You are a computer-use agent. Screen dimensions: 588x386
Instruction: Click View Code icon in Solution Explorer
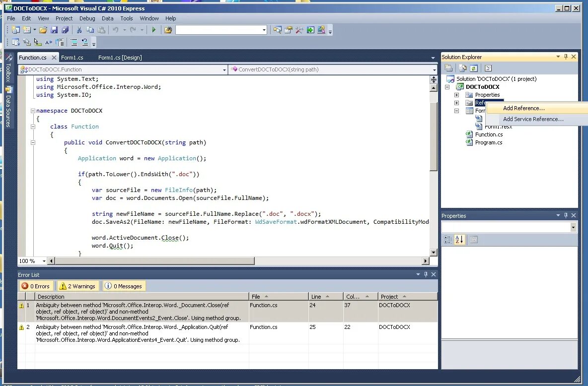tap(488, 68)
